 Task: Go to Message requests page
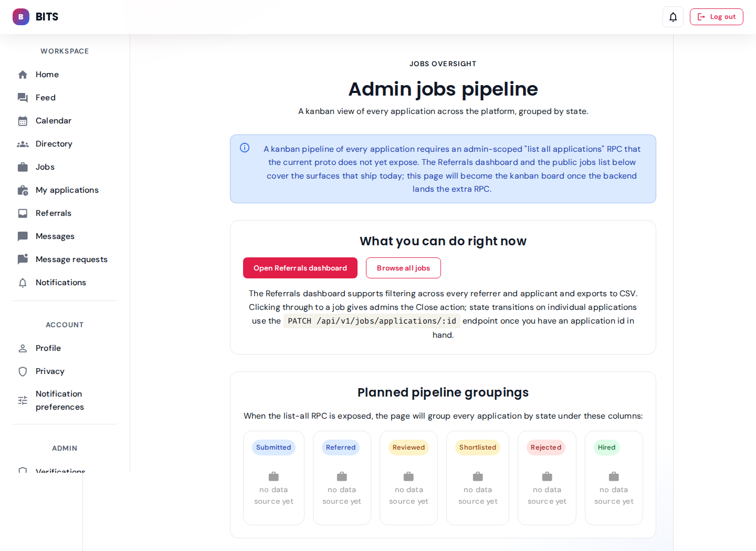point(71,259)
